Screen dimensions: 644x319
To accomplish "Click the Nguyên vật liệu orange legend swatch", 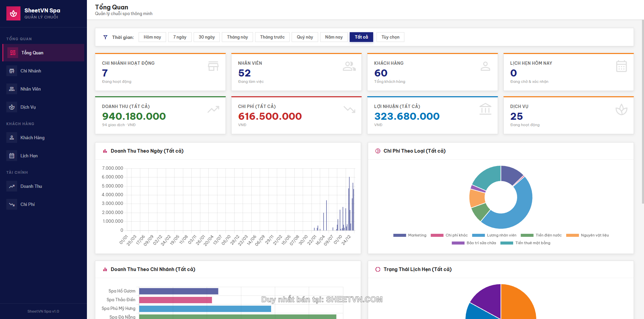I will (572, 235).
